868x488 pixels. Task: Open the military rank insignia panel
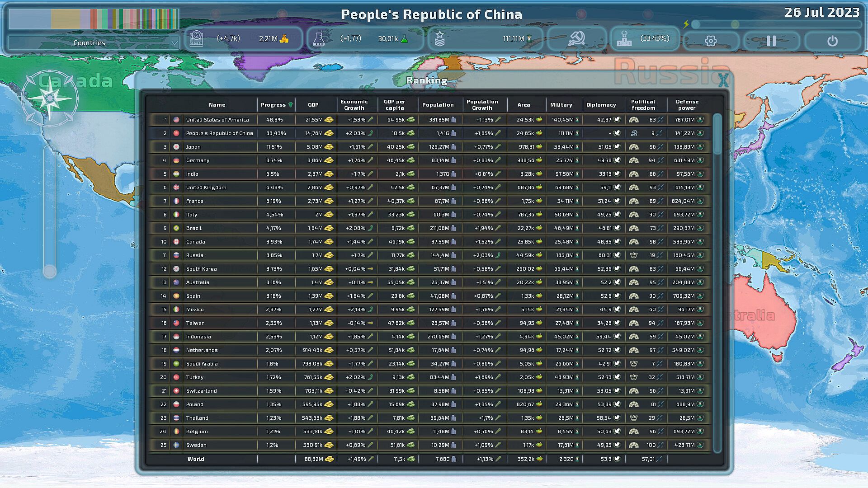(439, 39)
